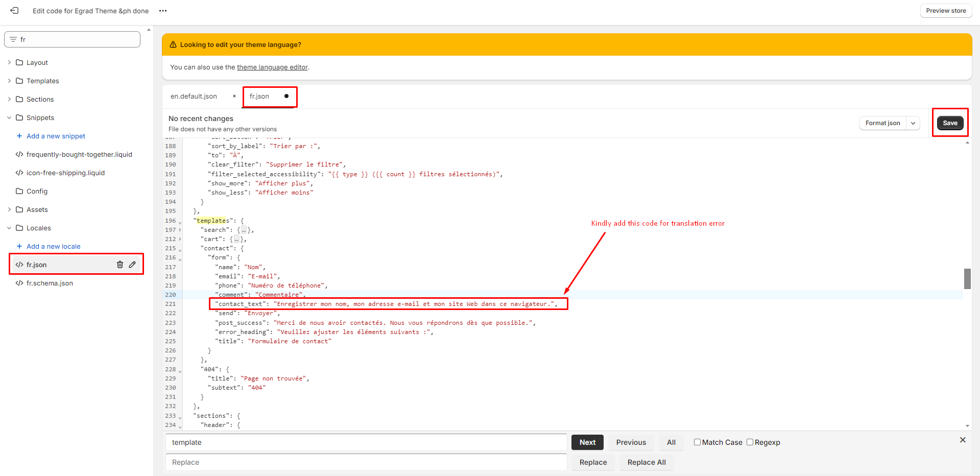
Task: Click Previous in find bar
Action: (631, 442)
